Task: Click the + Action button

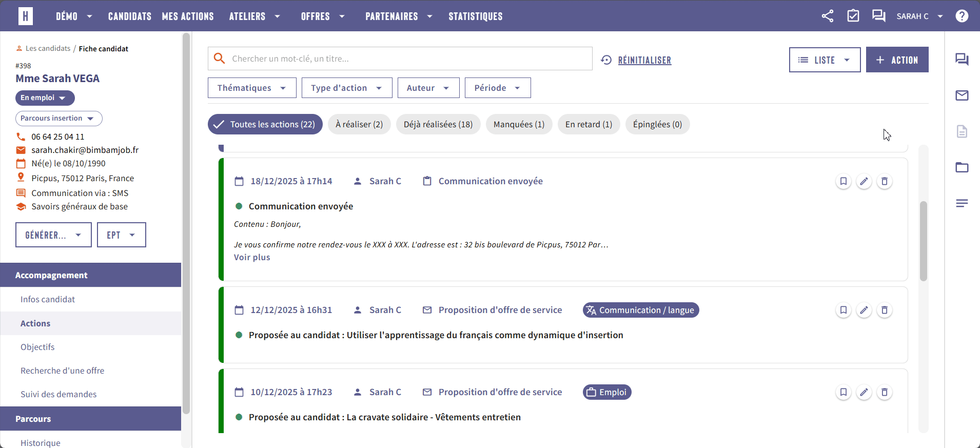Action: [x=897, y=60]
